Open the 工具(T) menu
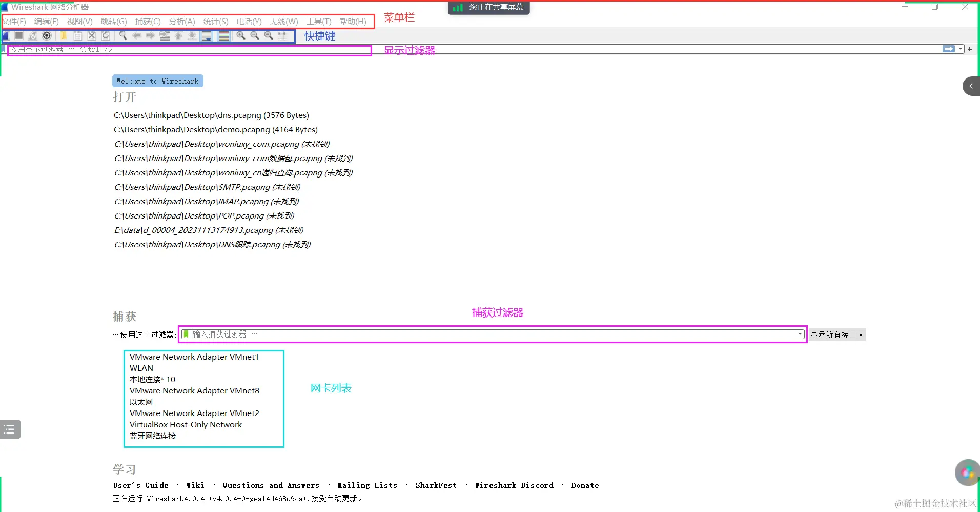 [319, 22]
